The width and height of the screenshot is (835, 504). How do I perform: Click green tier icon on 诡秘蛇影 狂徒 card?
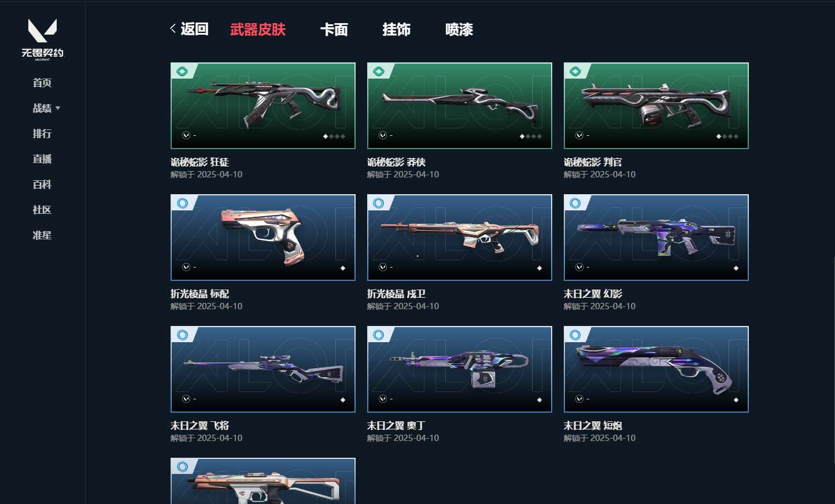[x=182, y=72]
